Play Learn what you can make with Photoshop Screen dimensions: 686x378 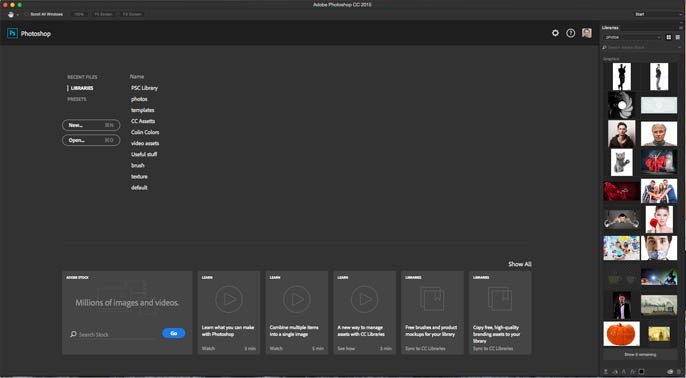[x=229, y=312]
